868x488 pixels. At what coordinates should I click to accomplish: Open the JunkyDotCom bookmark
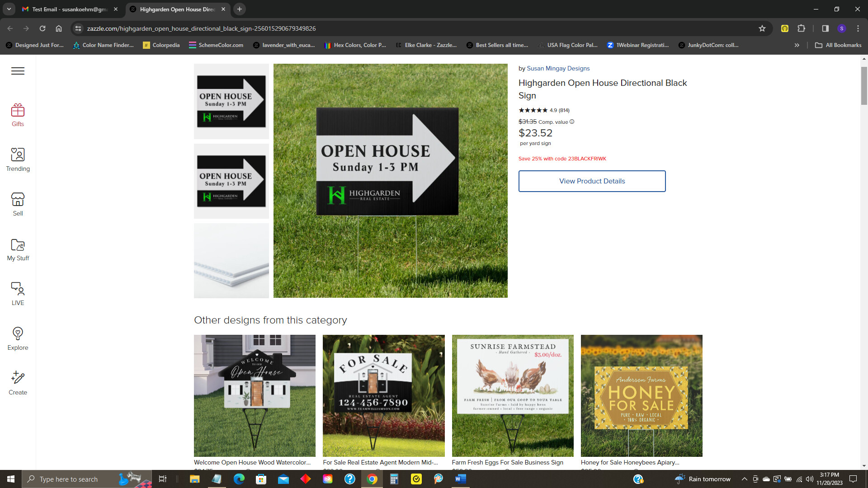click(708, 45)
